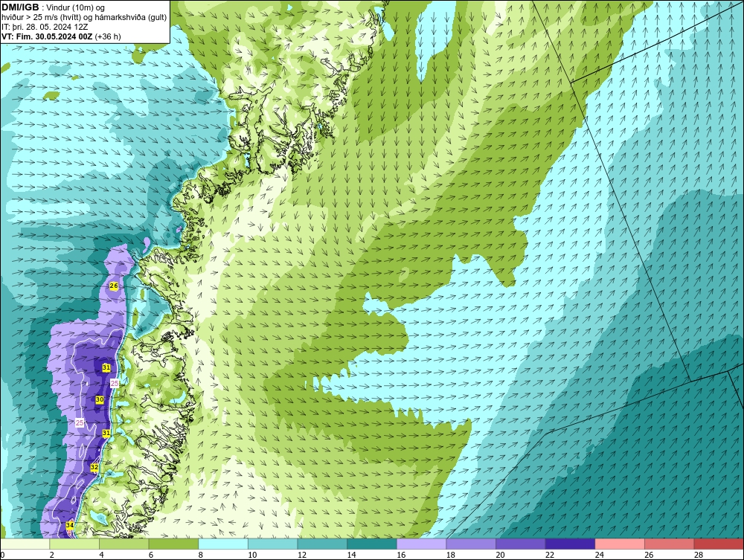
Task: Select the 'IT: þri. 28. 05. 2024 12Z' line
Action: pyautogui.click(x=45, y=27)
